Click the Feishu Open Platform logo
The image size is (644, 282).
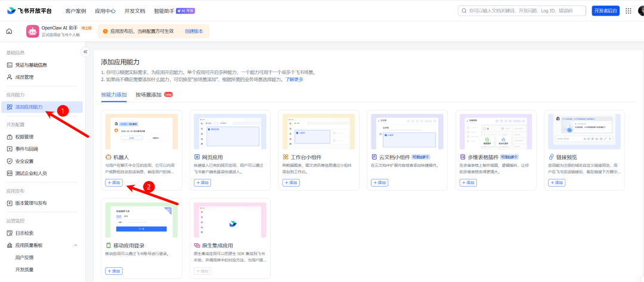(x=29, y=11)
